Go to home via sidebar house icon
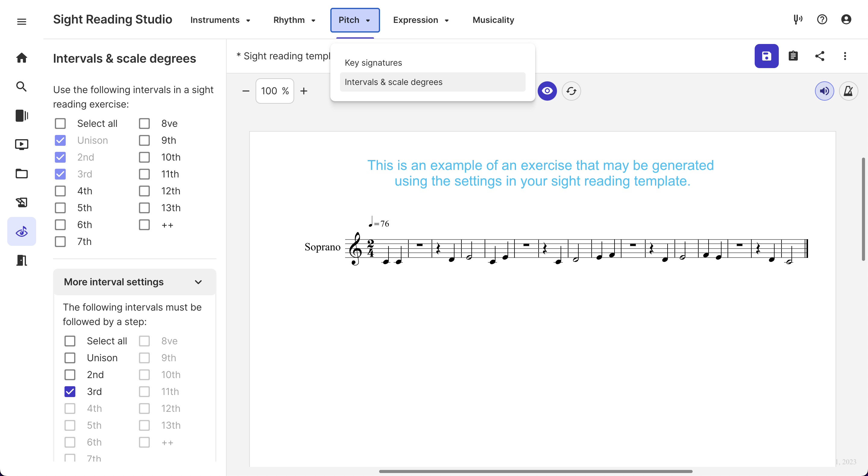Screen dimensions: 868x476 (22, 58)
